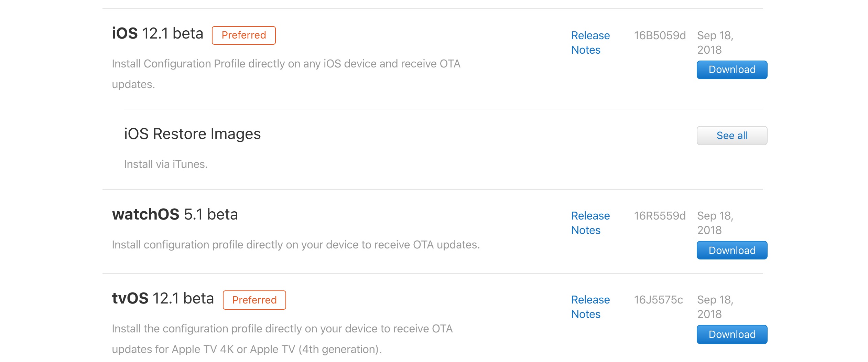
Task: Click the build number 16J5575c
Action: pyautogui.click(x=658, y=300)
